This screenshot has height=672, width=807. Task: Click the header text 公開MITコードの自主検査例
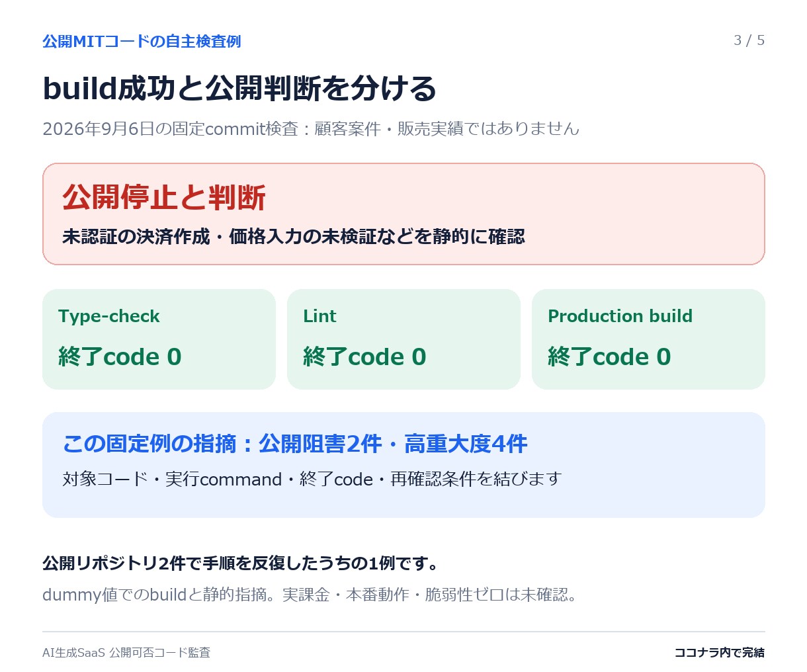point(142,41)
